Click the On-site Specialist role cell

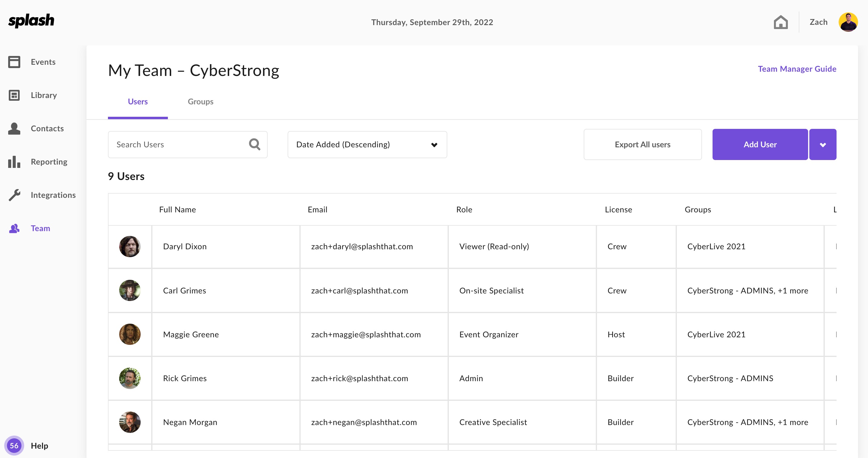(x=522, y=290)
